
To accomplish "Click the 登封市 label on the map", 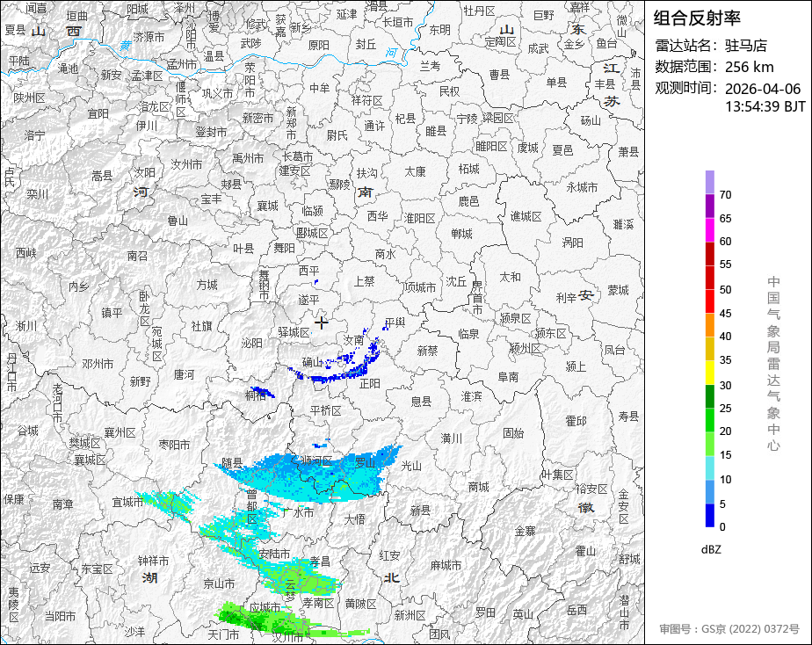I will pos(211,132).
